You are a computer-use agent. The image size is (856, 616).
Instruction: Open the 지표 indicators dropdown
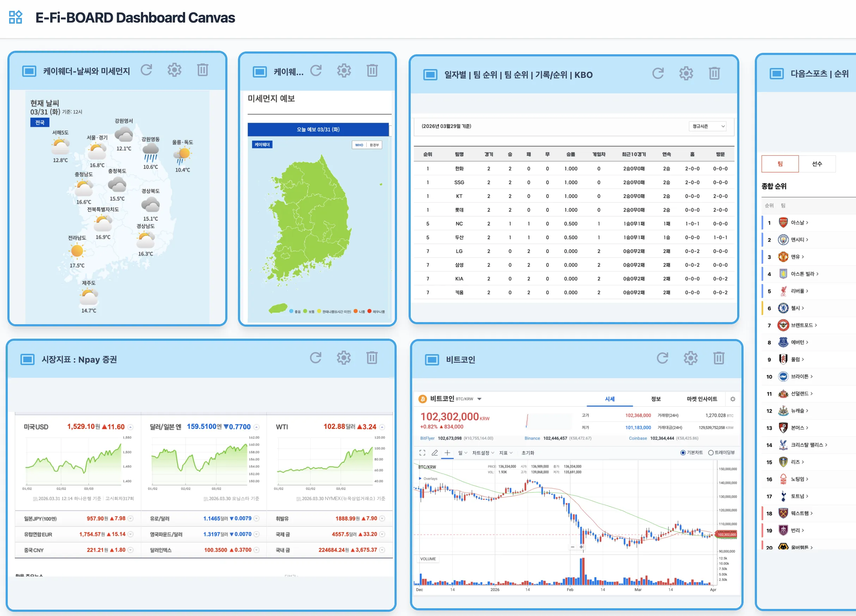point(506,453)
